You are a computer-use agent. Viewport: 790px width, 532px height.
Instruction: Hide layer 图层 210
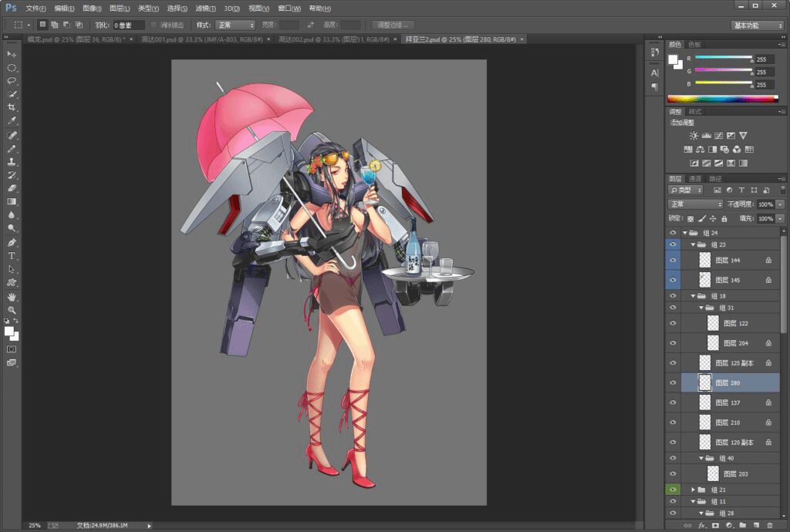[x=673, y=423]
